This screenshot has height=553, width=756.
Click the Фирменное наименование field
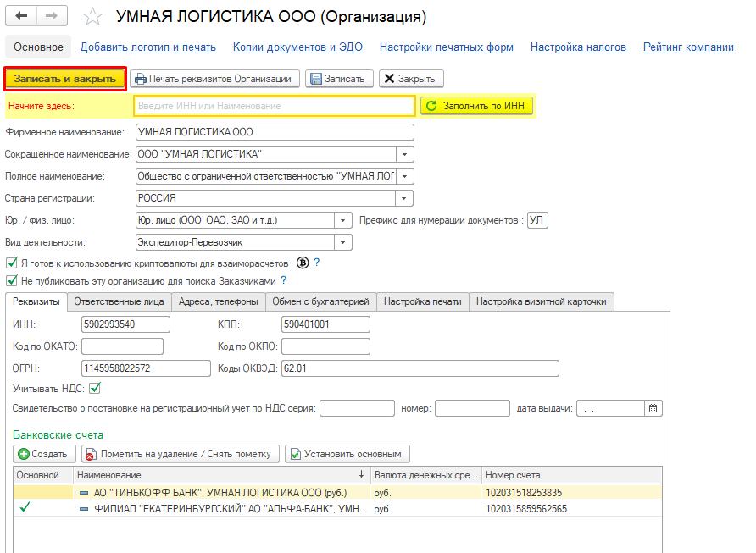[275, 132]
